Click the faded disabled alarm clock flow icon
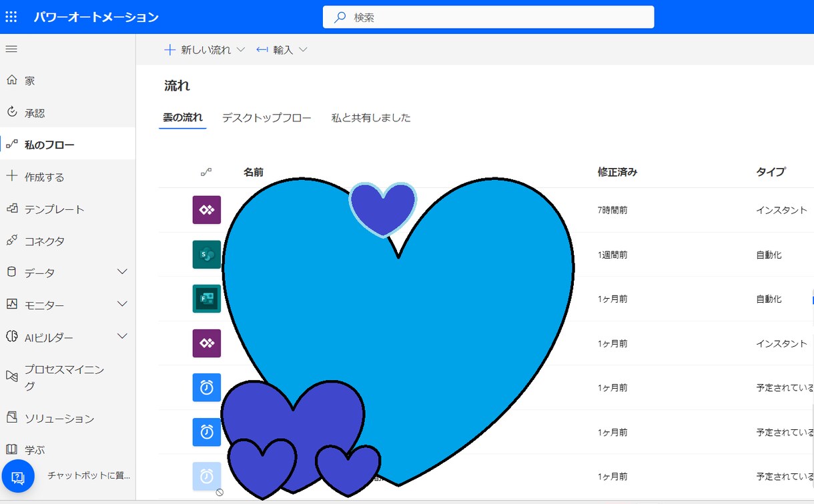 pos(207,476)
